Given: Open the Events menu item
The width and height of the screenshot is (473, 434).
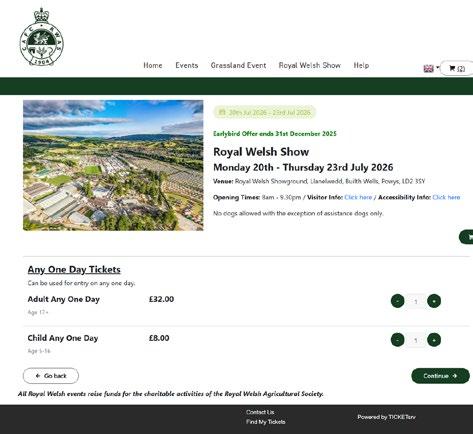Looking at the screenshot, I should click(187, 65).
